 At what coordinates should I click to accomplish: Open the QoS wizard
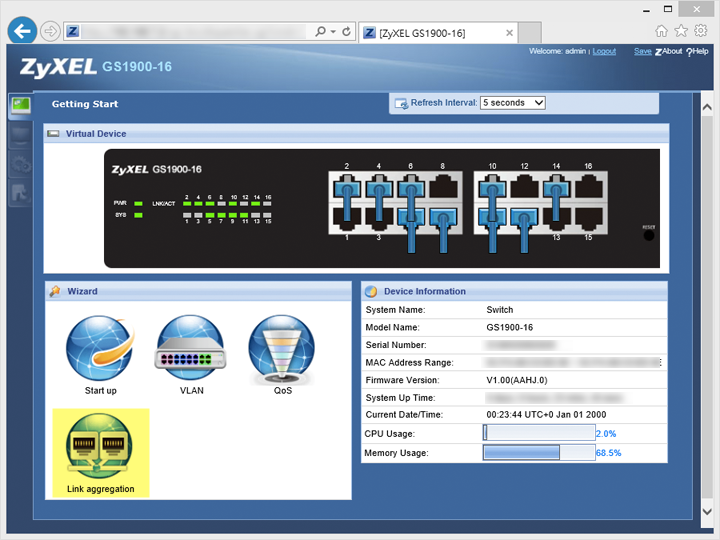pyautogui.click(x=282, y=354)
